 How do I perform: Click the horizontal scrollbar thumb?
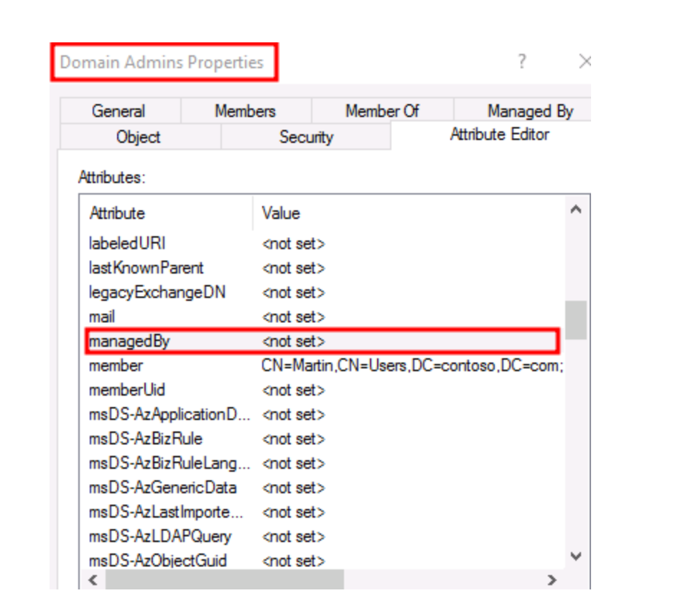click(x=224, y=579)
